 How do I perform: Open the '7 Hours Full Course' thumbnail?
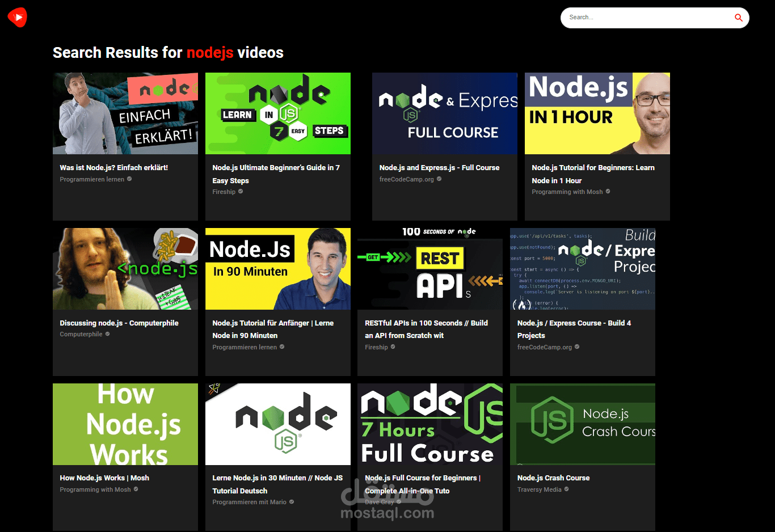(430, 424)
